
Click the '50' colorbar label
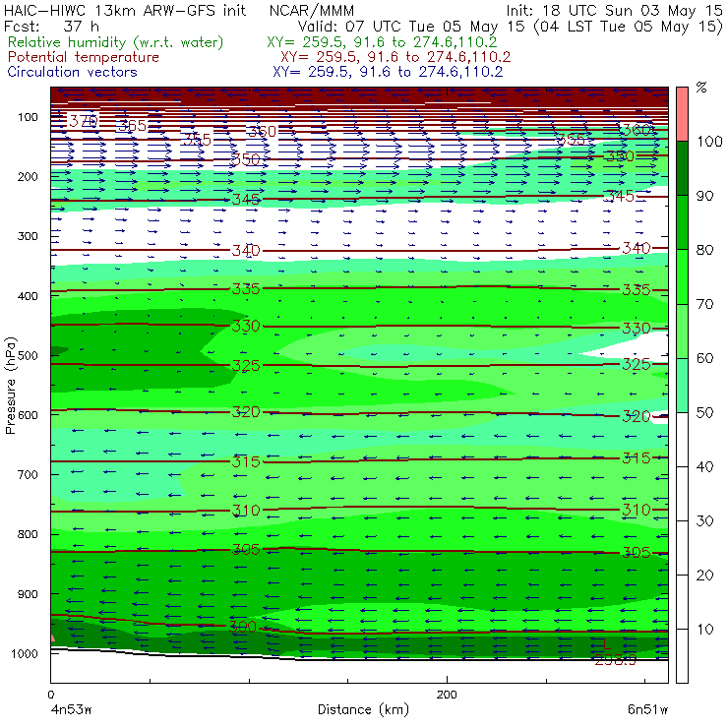[x=704, y=412]
